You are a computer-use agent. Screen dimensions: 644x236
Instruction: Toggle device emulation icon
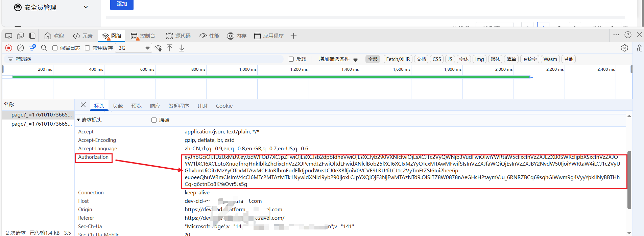pos(21,36)
